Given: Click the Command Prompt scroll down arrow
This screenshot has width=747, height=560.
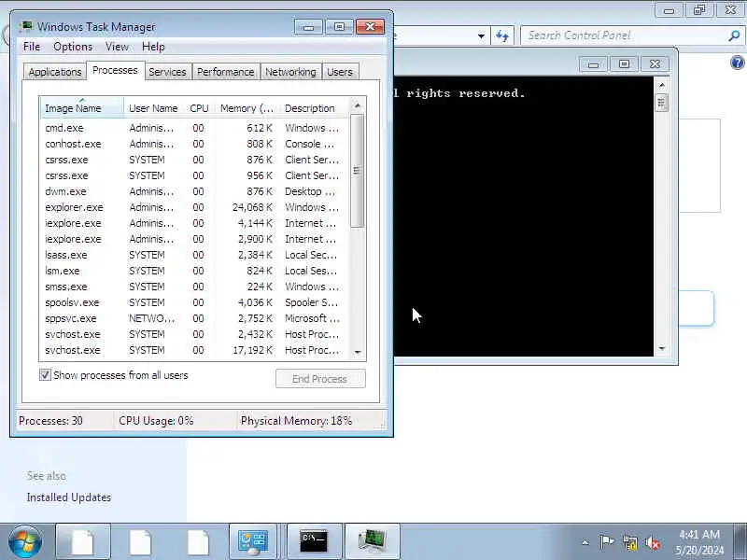Looking at the screenshot, I should (x=662, y=348).
